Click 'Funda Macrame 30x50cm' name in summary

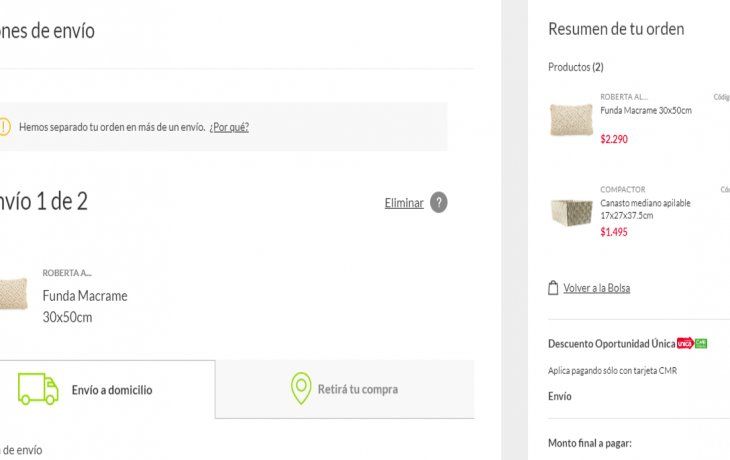tap(646, 111)
